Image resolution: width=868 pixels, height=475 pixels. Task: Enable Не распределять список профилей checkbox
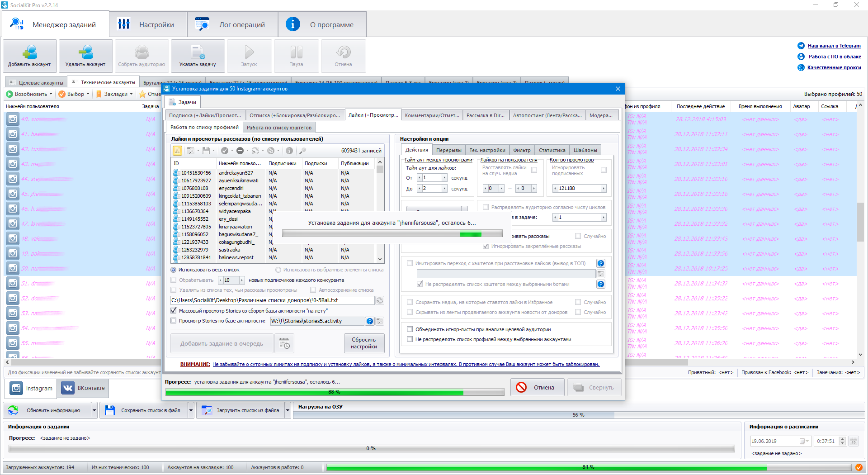click(410, 339)
